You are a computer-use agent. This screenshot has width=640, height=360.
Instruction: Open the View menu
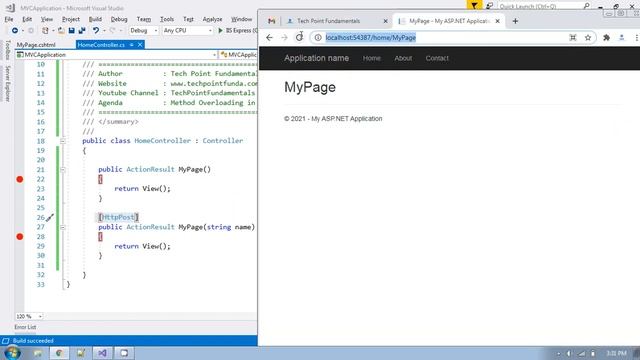pyautogui.click(x=47, y=19)
